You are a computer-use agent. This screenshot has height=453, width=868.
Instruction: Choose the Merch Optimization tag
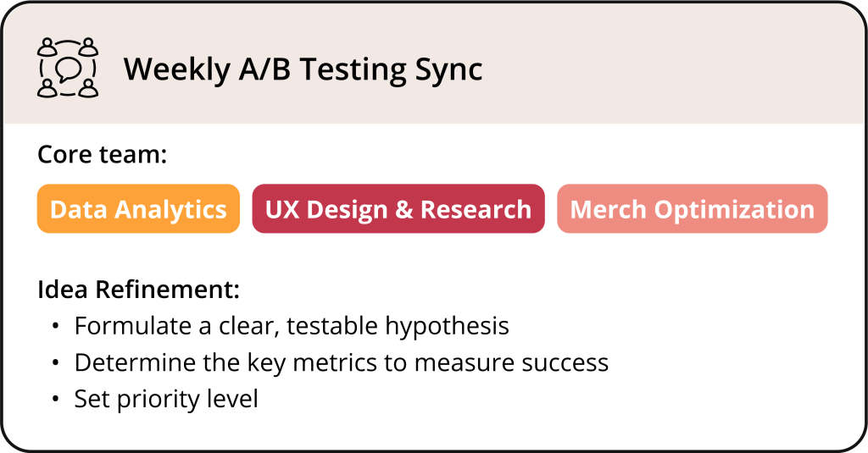692,209
